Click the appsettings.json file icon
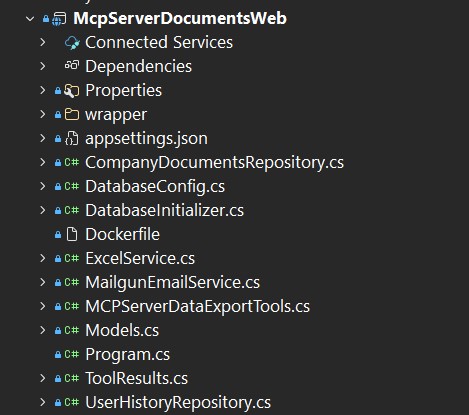This screenshot has height=415, width=469. point(72,138)
